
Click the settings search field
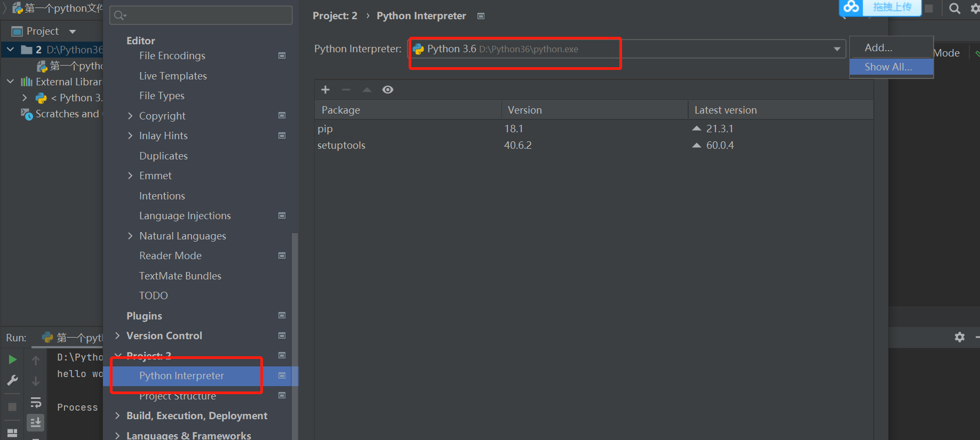pos(201,15)
